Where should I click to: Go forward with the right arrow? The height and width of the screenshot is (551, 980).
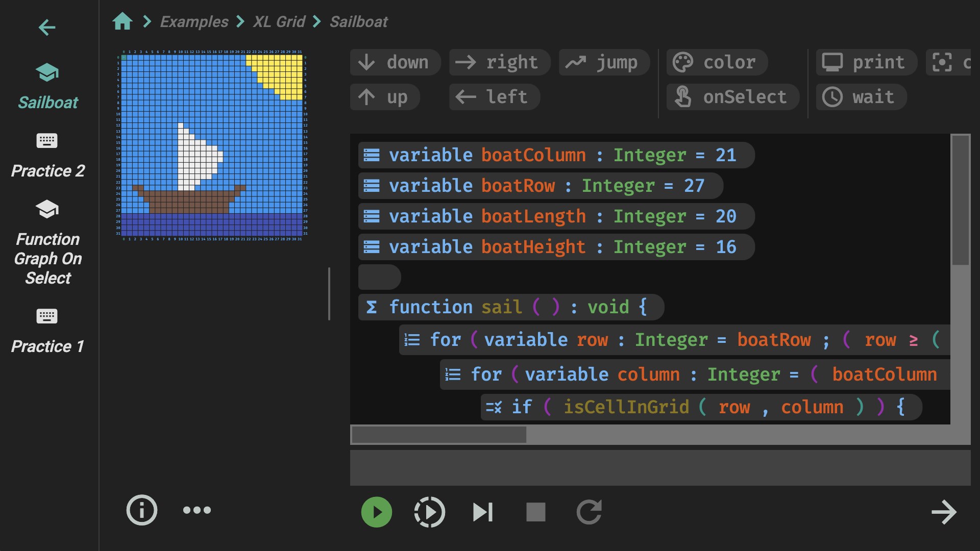[x=943, y=512]
